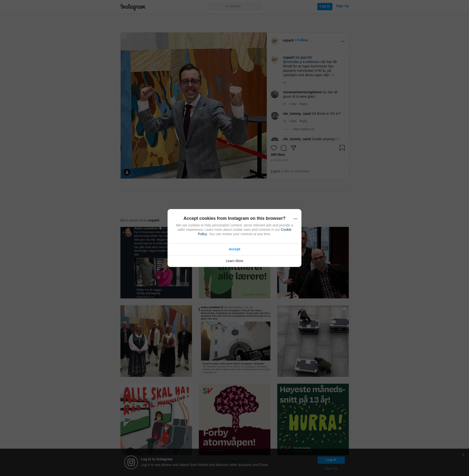Screen dimensions: 469x476
Task: Like the post with heart icon
Action: coord(274,148)
